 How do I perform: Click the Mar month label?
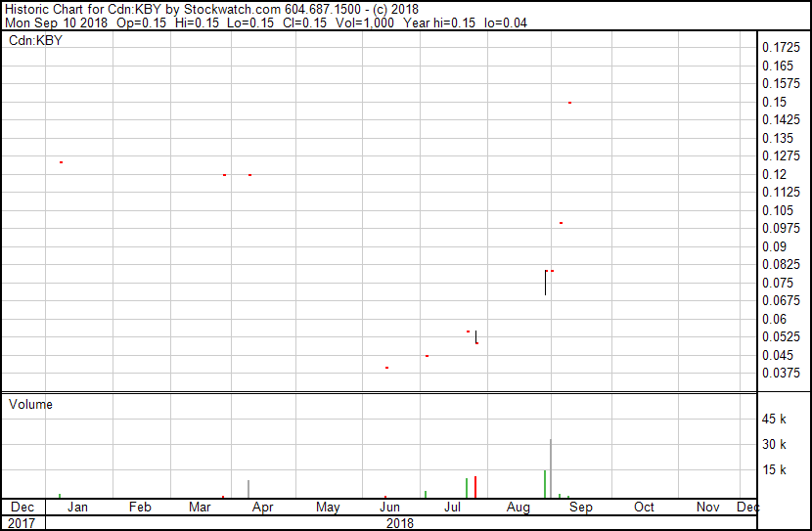click(x=200, y=507)
